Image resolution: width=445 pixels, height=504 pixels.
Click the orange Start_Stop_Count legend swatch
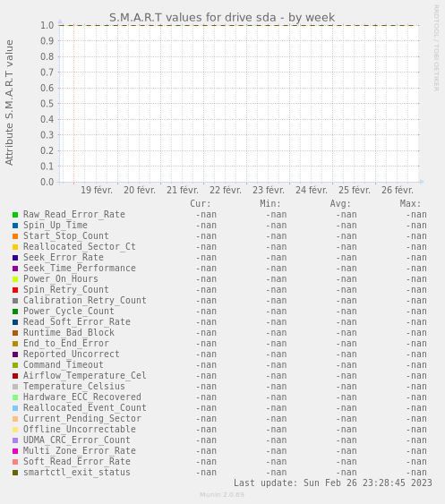[15, 236]
